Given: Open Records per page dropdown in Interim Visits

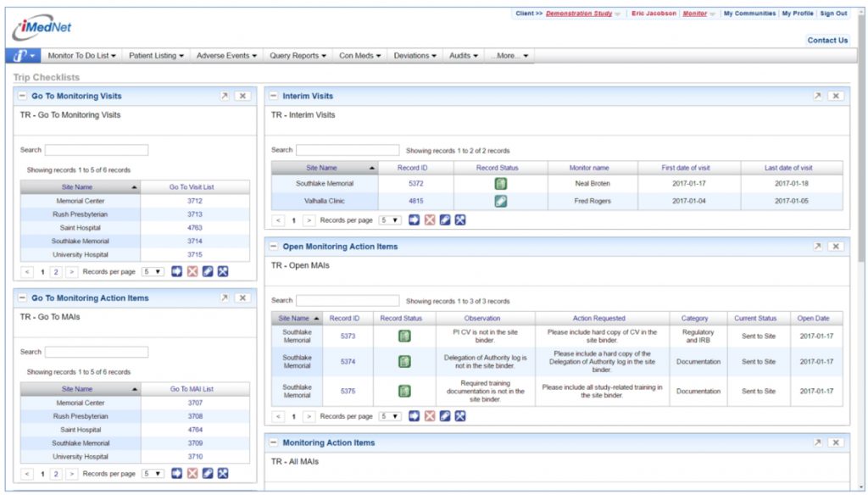Looking at the screenshot, I should click(x=390, y=220).
